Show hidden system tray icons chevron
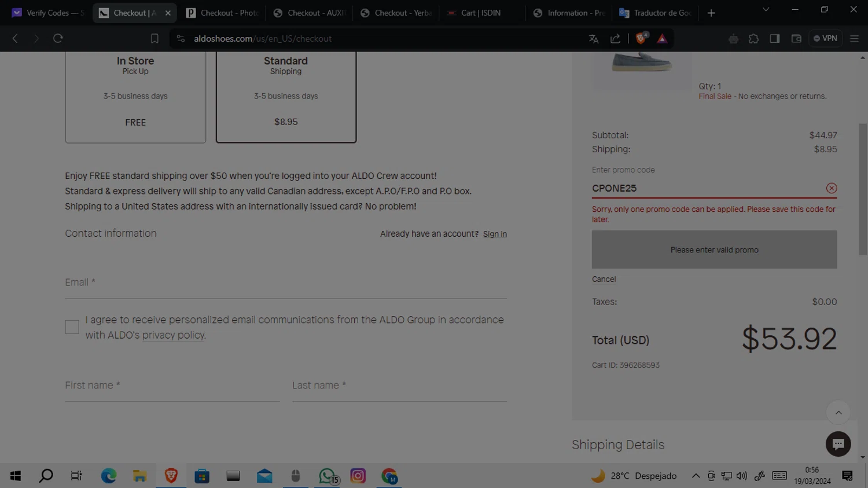Viewport: 868px width, 488px height. click(696, 476)
